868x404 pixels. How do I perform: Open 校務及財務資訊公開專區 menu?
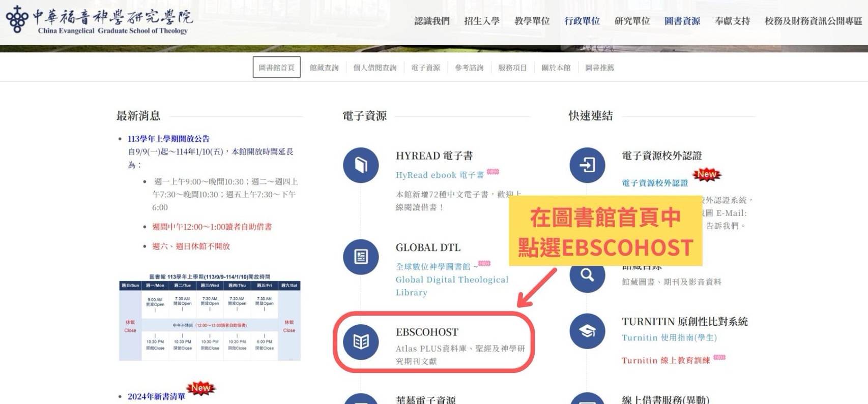tap(814, 21)
